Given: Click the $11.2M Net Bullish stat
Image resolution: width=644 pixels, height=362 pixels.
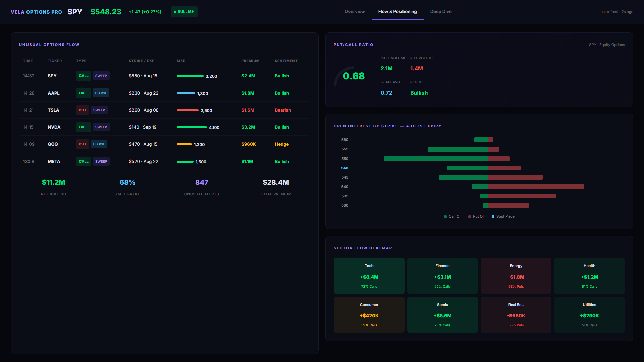Looking at the screenshot, I should click(53, 187).
